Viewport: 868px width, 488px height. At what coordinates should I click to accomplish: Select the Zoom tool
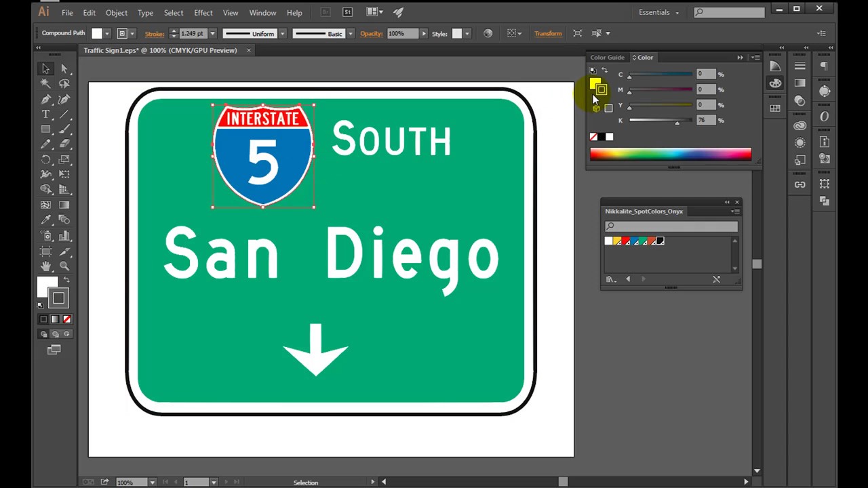coord(64,266)
